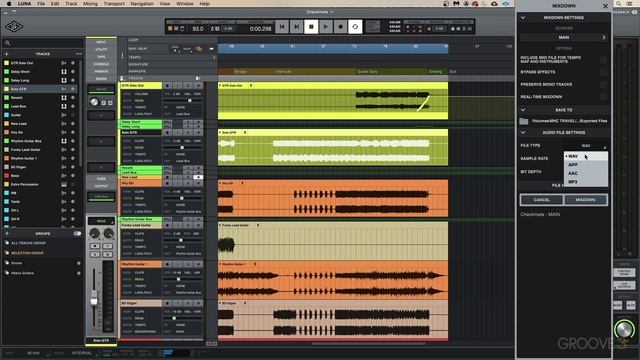Viewport: 640px width, 360px height.
Task: Click Delay Short bus icon in track list
Action: click(64, 72)
